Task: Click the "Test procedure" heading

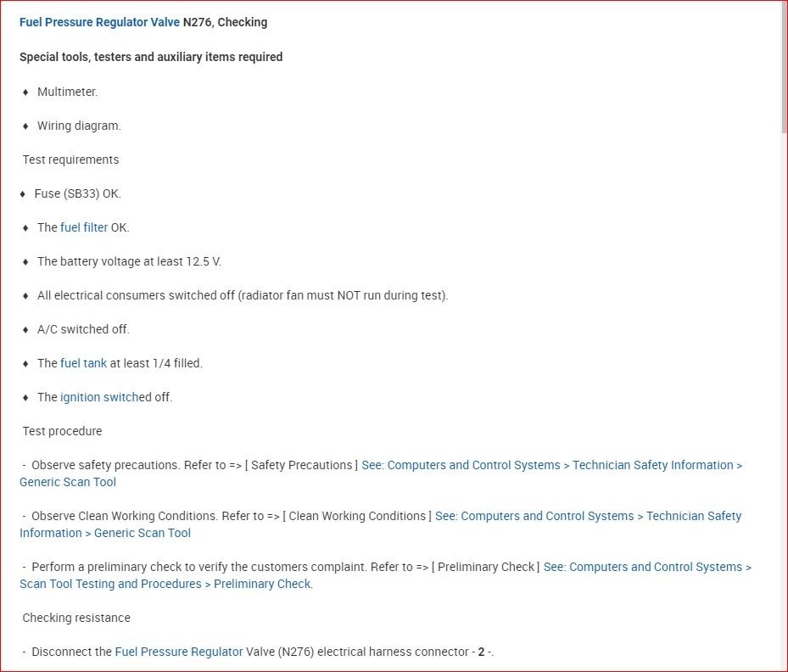Action: [62, 431]
